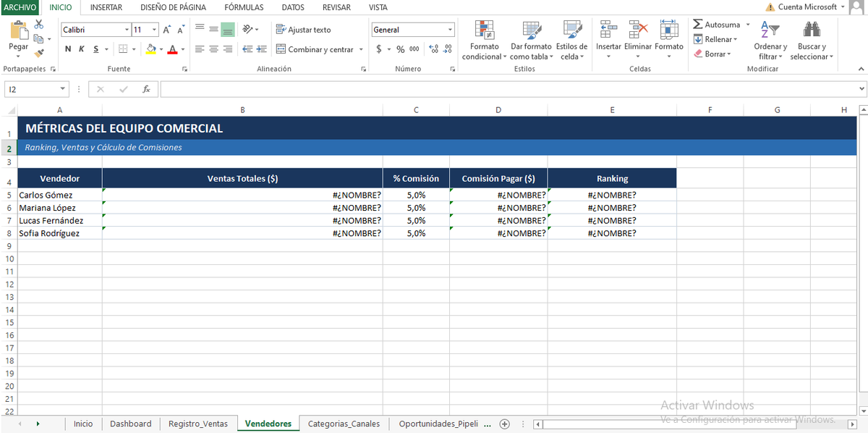Center text horizontally icon
The width and height of the screenshot is (868, 433).
point(214,49)
